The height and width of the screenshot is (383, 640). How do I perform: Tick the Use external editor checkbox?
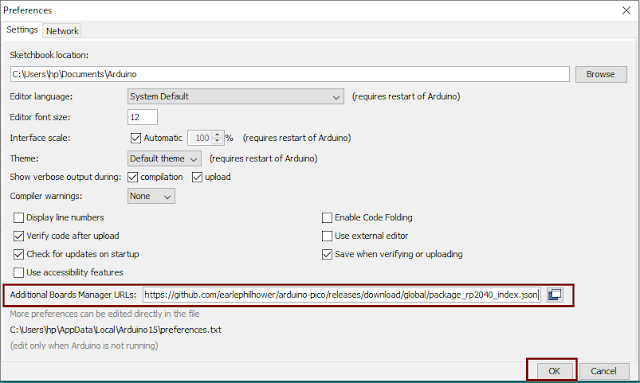[327, 236]
